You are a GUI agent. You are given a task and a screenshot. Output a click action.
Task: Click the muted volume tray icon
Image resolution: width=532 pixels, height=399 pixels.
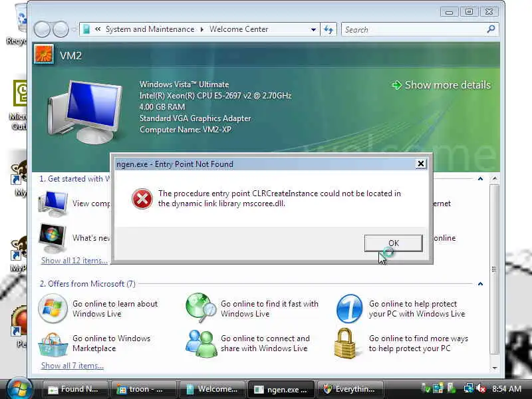coord(480,388)
